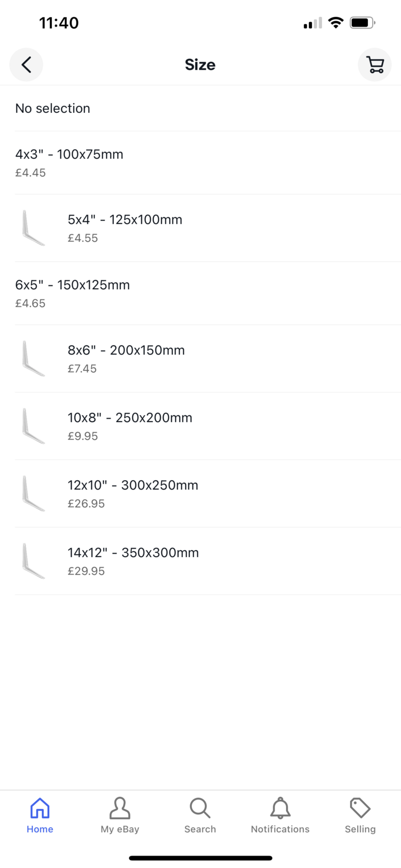Select size 5x4" - 125x100mm
Viewport: 401px width, 868px height.
click(x=125, y=228)
